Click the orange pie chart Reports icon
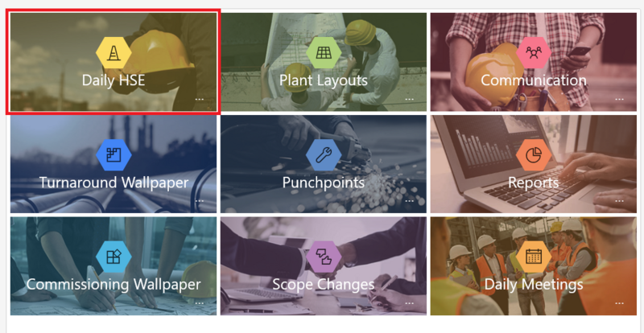 (534, 154)
